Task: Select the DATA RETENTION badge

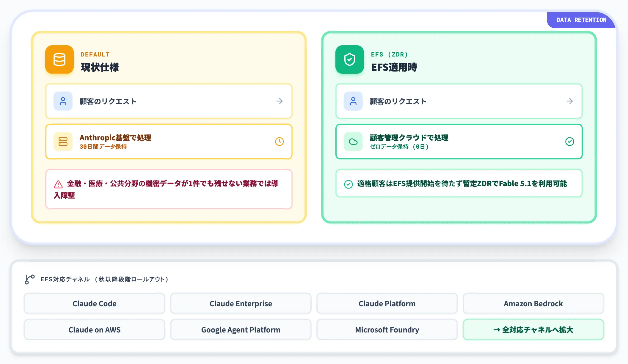Action: [x=581, y=20]
